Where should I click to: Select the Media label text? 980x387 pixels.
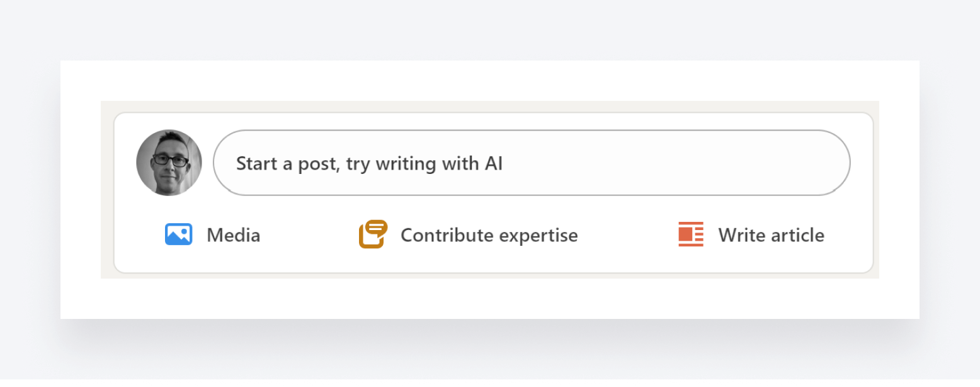[233, 235]
